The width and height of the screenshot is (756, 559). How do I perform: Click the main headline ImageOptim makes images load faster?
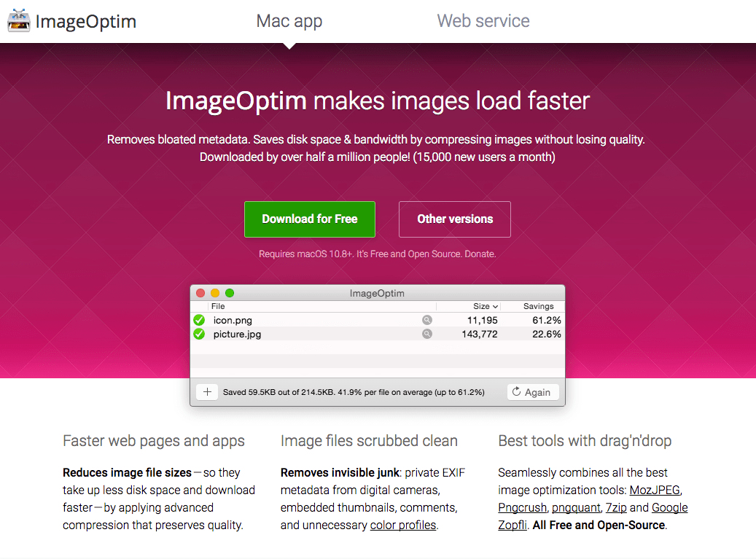click(378, 101)
